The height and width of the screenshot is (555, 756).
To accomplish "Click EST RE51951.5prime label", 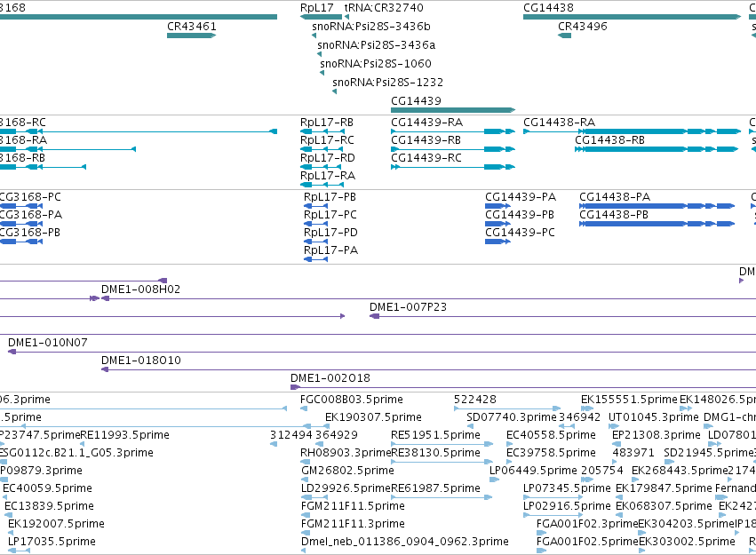I will (435, 435).
